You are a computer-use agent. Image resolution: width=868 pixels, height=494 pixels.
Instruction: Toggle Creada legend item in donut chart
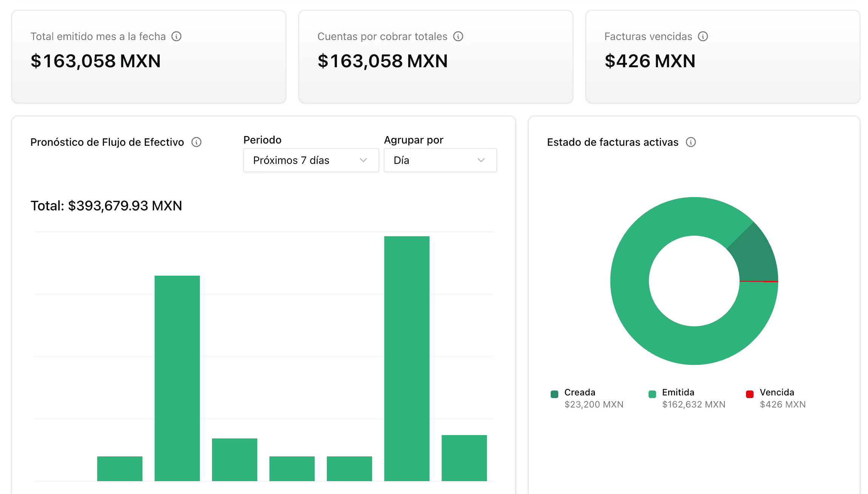(x=580, y=392)
